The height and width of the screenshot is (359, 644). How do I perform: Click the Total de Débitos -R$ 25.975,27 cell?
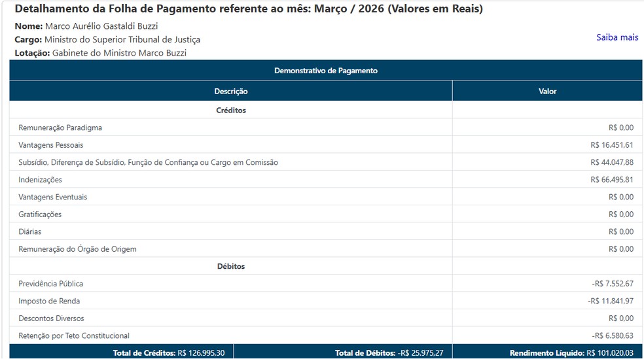pyautogui.click(x=343, y=352)
